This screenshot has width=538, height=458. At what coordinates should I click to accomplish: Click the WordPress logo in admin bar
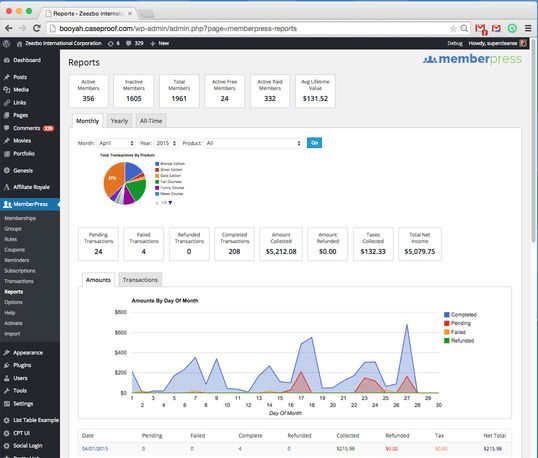[7, 44]
